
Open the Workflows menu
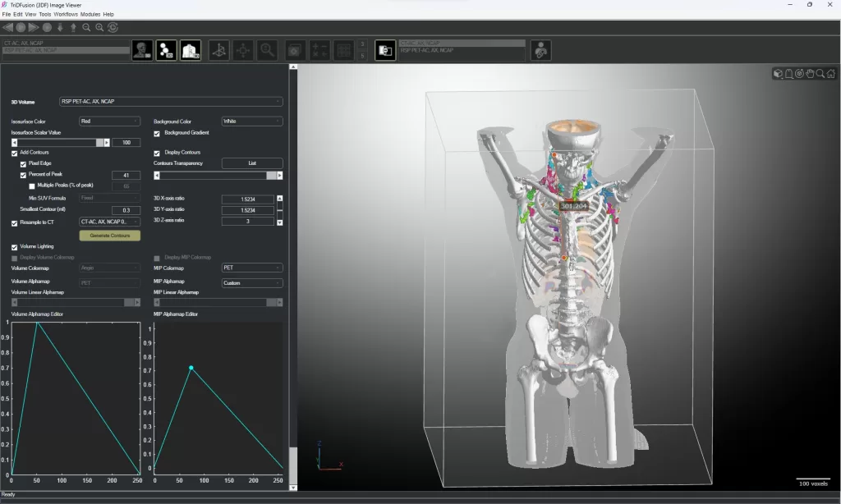[66, 15]
